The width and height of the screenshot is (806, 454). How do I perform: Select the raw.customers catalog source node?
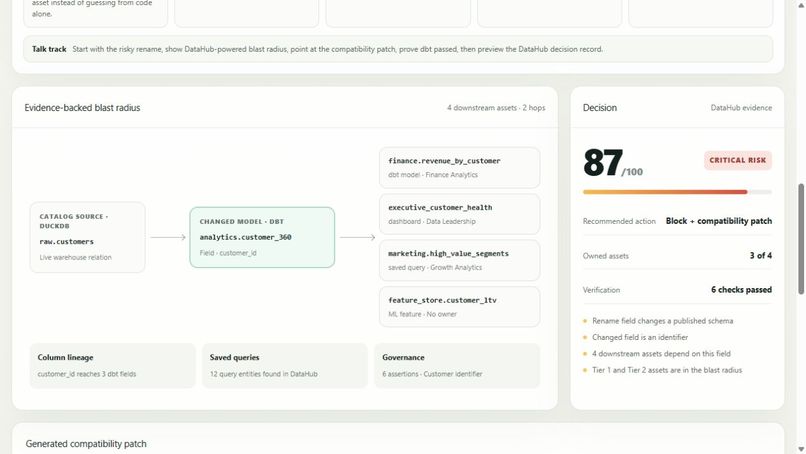[87, 237]
